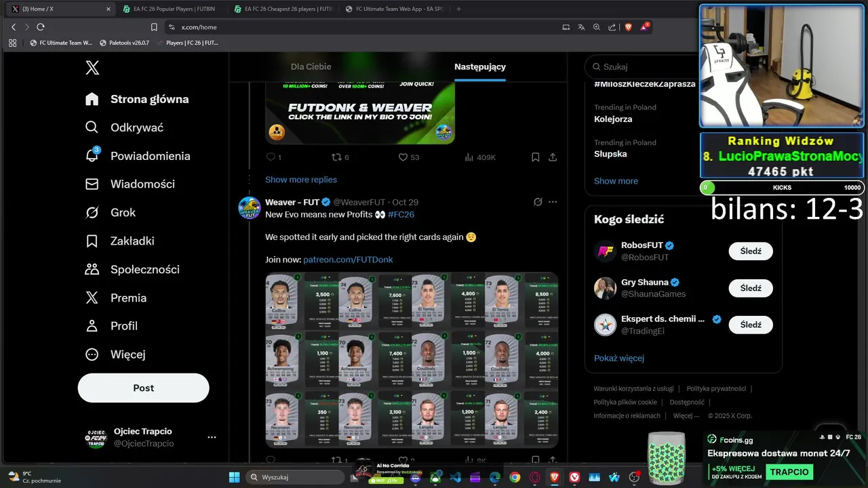
Task: Switch to Następujący tab
Action: pos(480,66)
